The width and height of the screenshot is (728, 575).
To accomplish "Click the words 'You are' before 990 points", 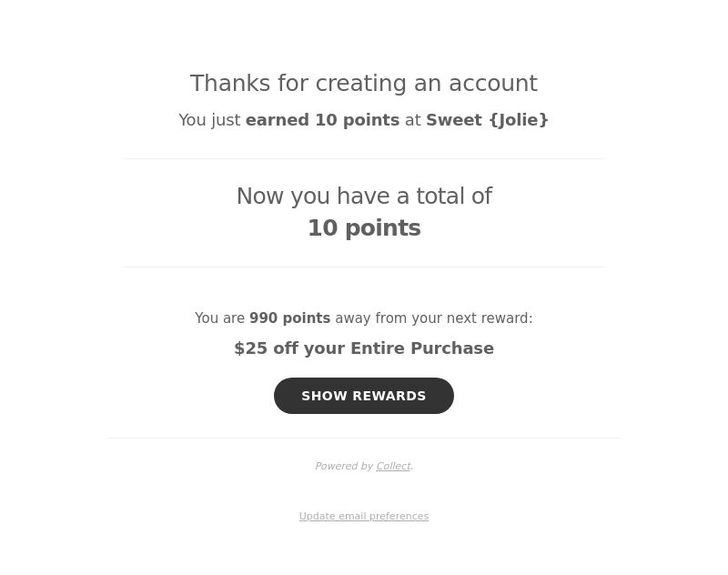I will [x=219, y=318].
